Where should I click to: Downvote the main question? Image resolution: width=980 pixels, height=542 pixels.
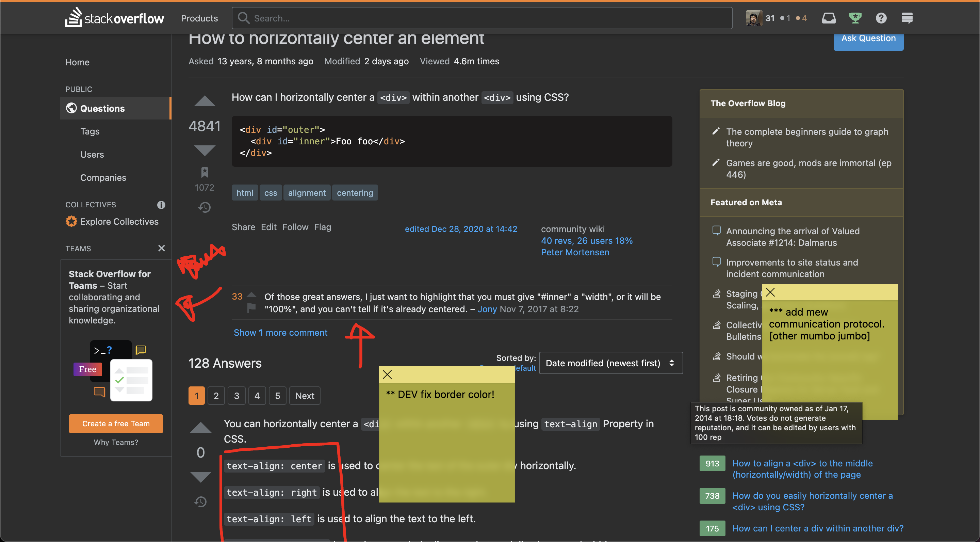[x=204, y=150]
